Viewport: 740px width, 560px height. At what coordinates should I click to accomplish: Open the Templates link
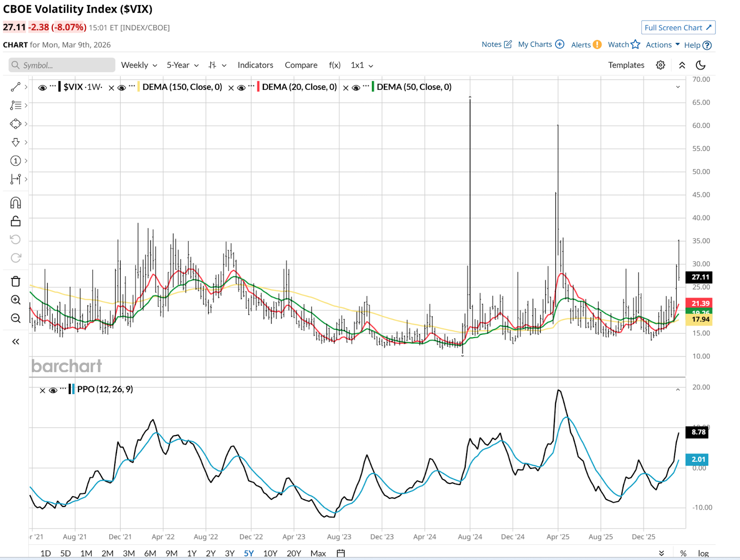click(626, 65)
